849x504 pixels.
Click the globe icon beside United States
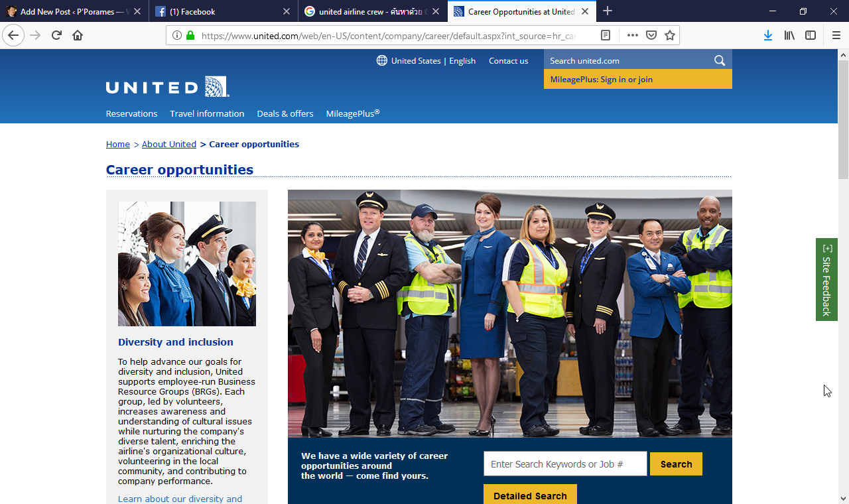382,60
